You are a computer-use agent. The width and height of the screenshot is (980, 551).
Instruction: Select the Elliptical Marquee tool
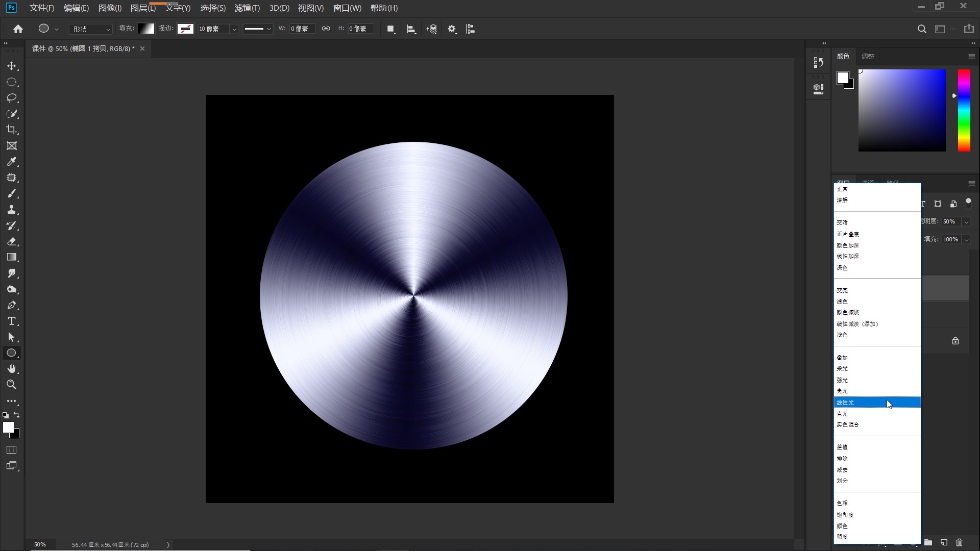tap(12, 82)
